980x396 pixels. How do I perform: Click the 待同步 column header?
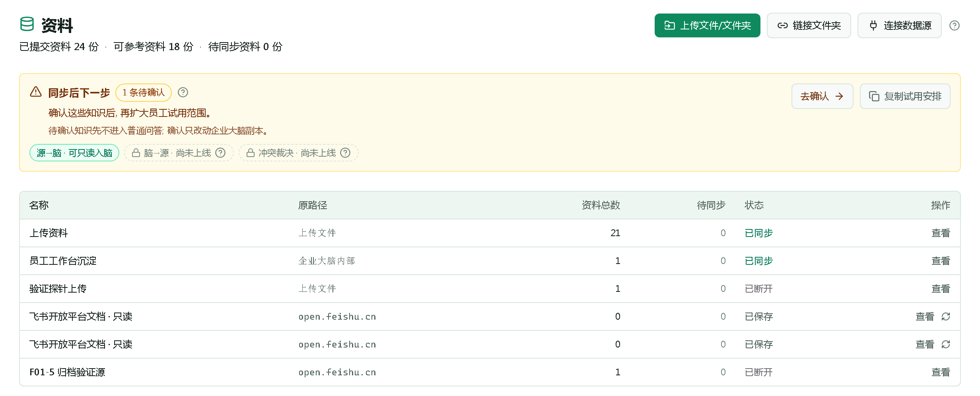pyautogui.click(x=711, y=205)
